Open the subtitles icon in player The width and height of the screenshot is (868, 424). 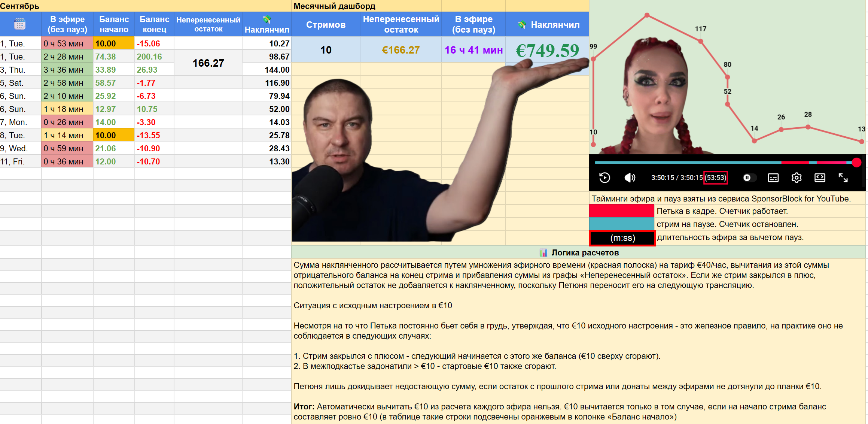[x=773, y=178]
